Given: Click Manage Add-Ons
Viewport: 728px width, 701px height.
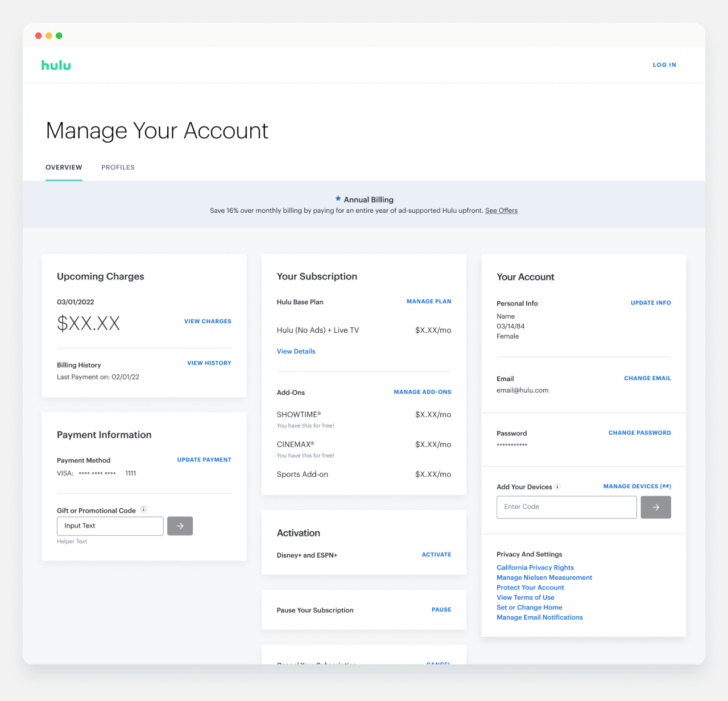Looking at the screenshot, I should pyautogui.click(x=423, y=392).
